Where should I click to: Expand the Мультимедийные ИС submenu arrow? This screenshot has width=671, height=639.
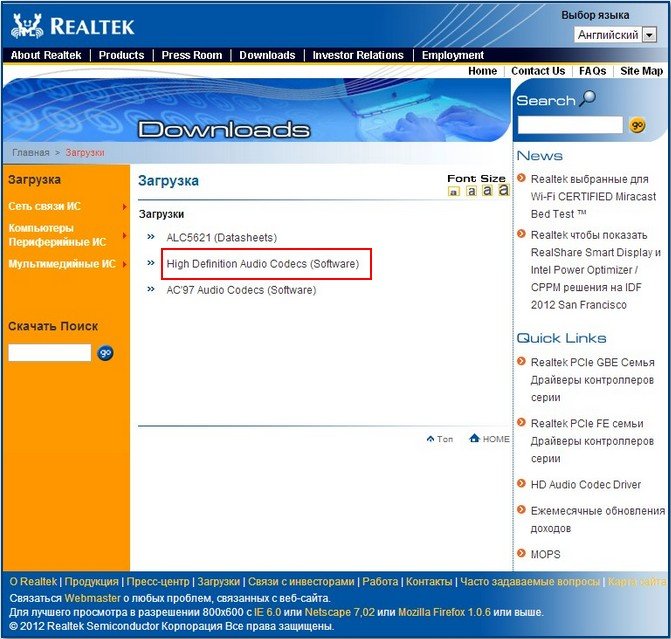[124, 265]
